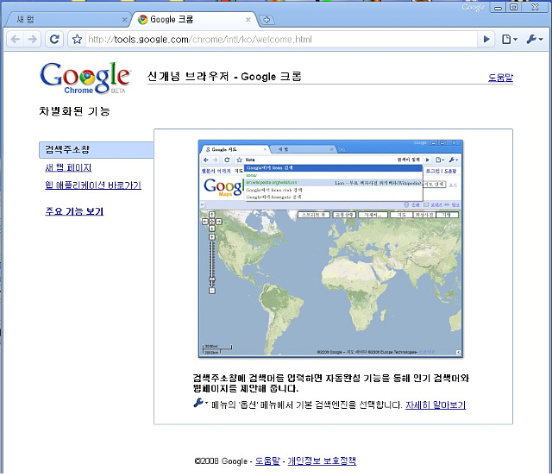Select 검색주소창 in the feature list
552x474 pixels.
(96, 150)
